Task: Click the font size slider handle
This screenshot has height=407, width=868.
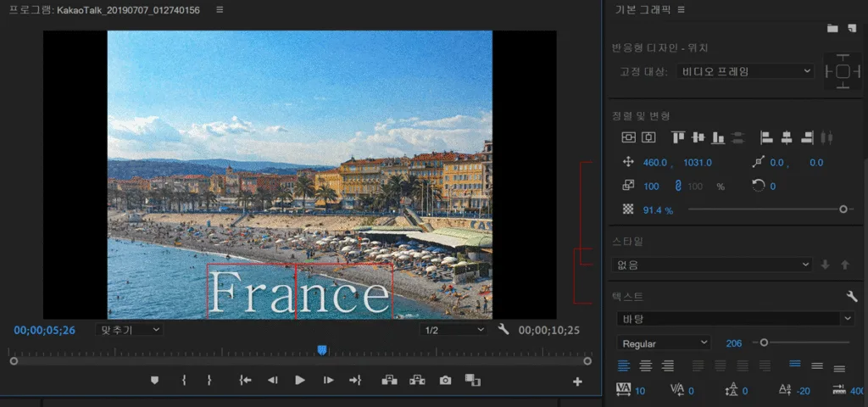Action: point(764,343)
